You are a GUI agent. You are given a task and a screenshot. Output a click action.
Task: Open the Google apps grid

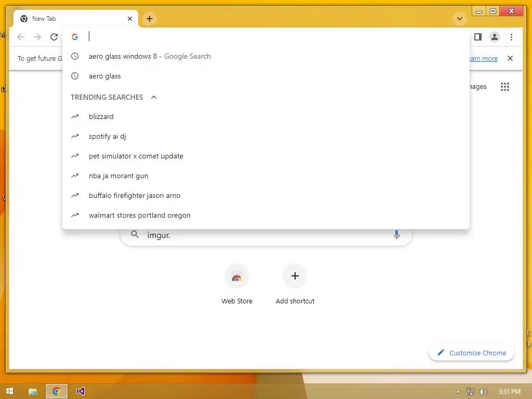point(505,87)
